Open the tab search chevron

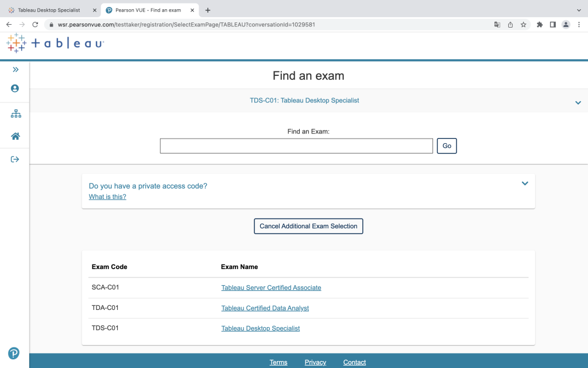579,10
